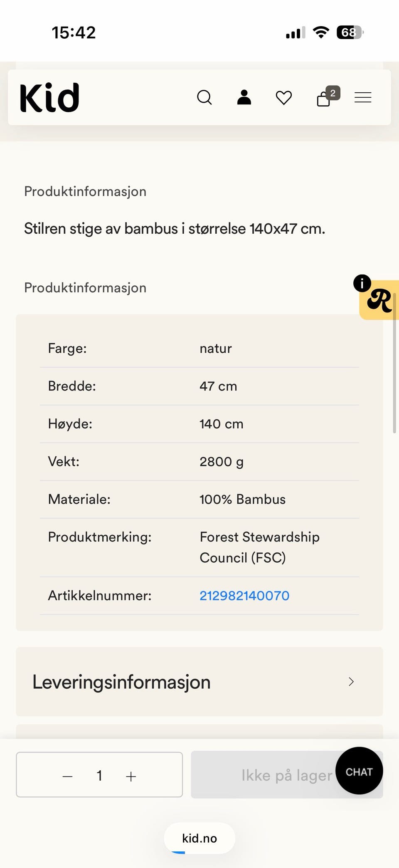Image resolution: width=399 pixels, height=868 pixels.
Task: Open the shopping bag cart
Action: [323, 99]
